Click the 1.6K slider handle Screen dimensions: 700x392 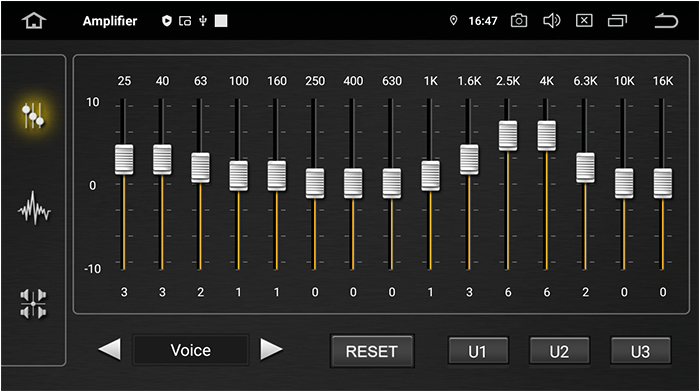tap(469, 159)
